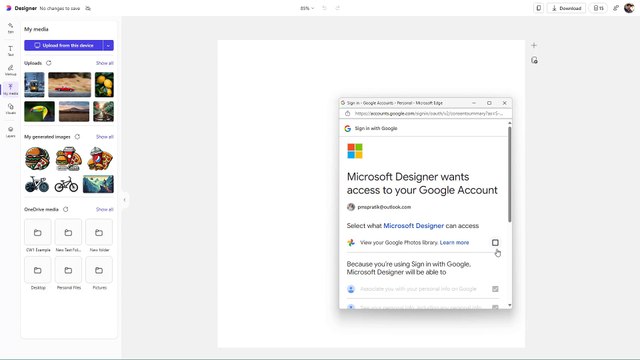Click the page settings icon below the plus
640x360 pixels.
pyautogui.click(x=534, y=60)
